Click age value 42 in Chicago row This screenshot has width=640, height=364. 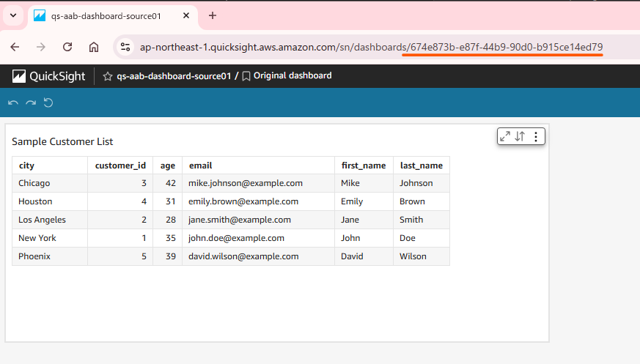[167, 183]
